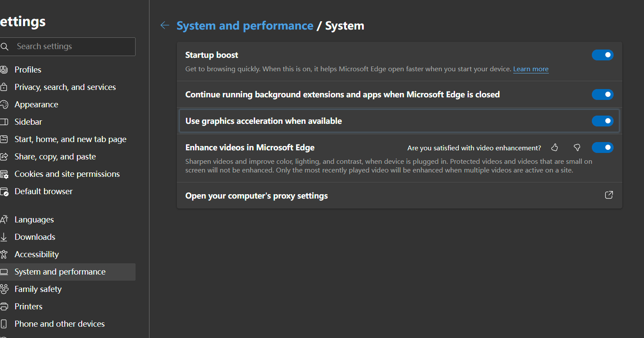This screenshot has height=338, width=644.
Task: Open the Learn more link
Action: (531, 69)
